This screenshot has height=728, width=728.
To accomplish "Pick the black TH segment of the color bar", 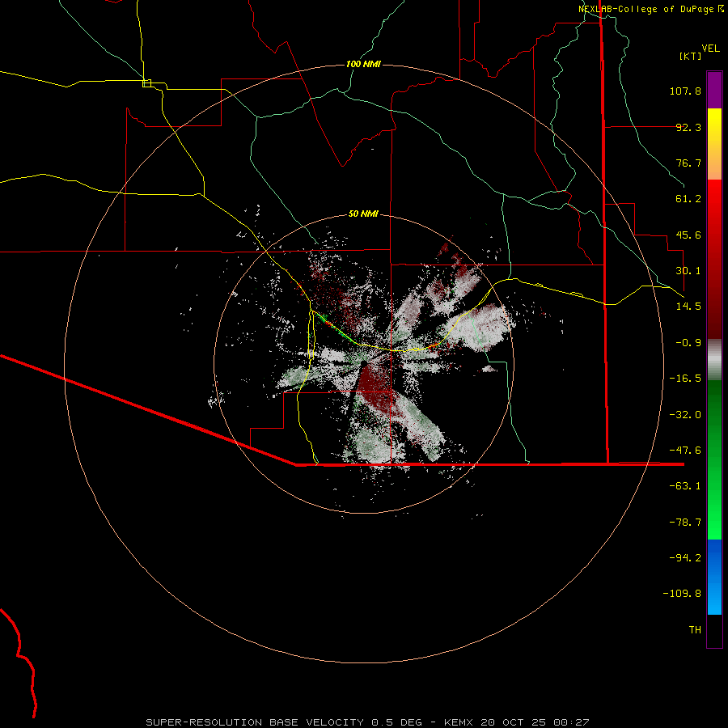I will (714, 631).
